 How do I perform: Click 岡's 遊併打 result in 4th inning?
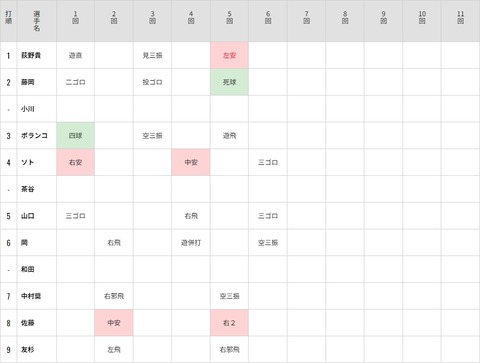[191, 243]
